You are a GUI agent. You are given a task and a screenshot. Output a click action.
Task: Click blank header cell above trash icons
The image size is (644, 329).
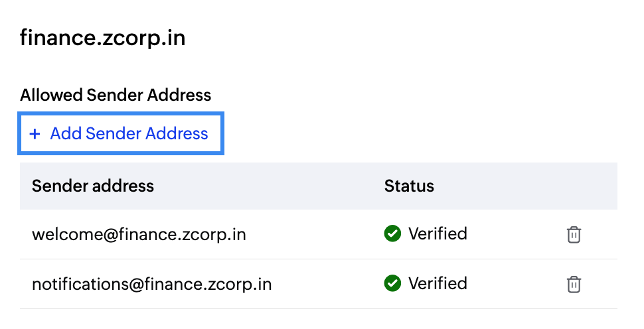574,186
